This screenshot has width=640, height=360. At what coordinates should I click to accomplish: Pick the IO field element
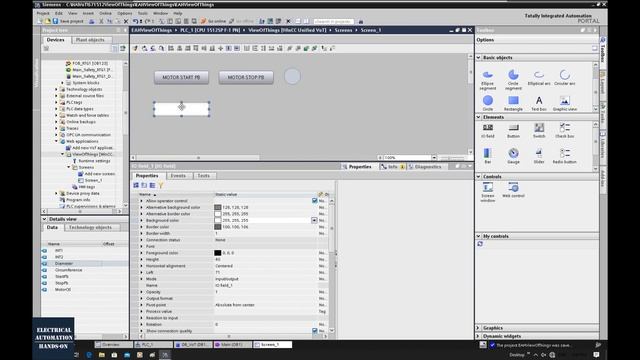pyautogui.click(x=487, y=131)
